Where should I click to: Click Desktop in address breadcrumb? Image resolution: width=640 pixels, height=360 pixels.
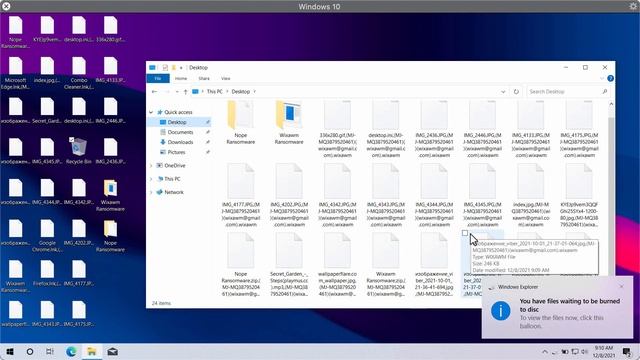pyautogui.click(x=240, y=92)
